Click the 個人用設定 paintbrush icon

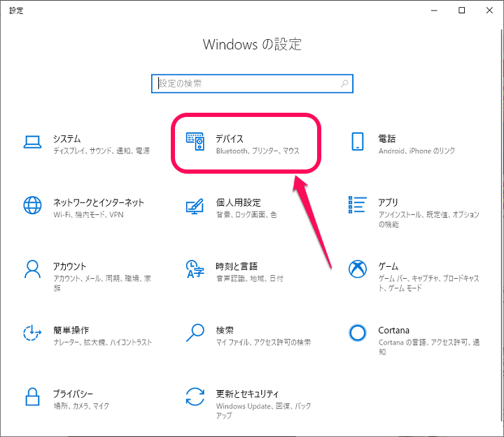(x=195, y=206)
